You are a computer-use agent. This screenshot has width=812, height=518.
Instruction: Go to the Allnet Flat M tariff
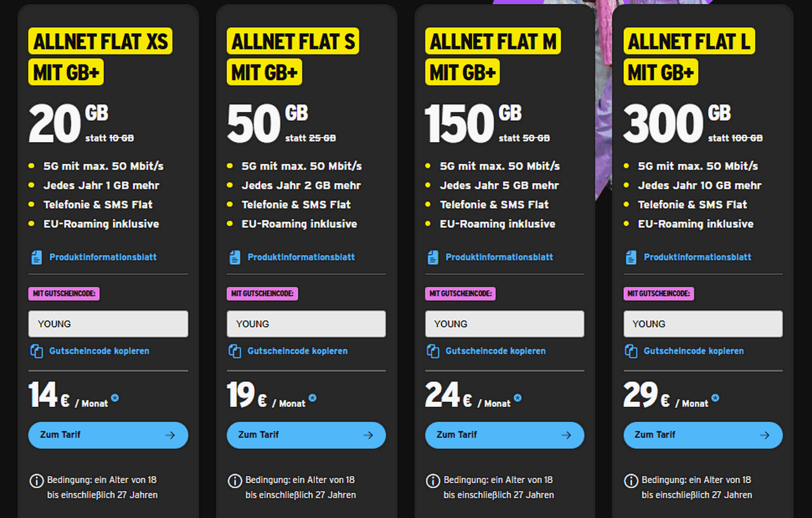coord(504,435)
